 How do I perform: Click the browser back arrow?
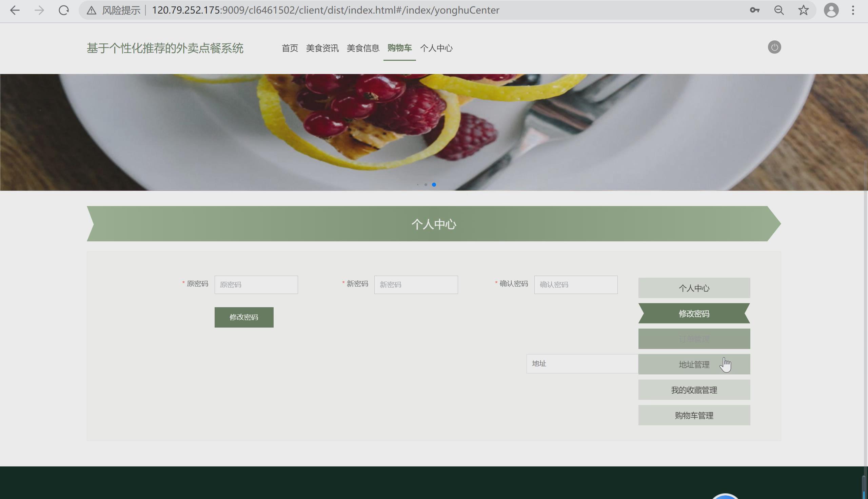(x=14, y=10)
